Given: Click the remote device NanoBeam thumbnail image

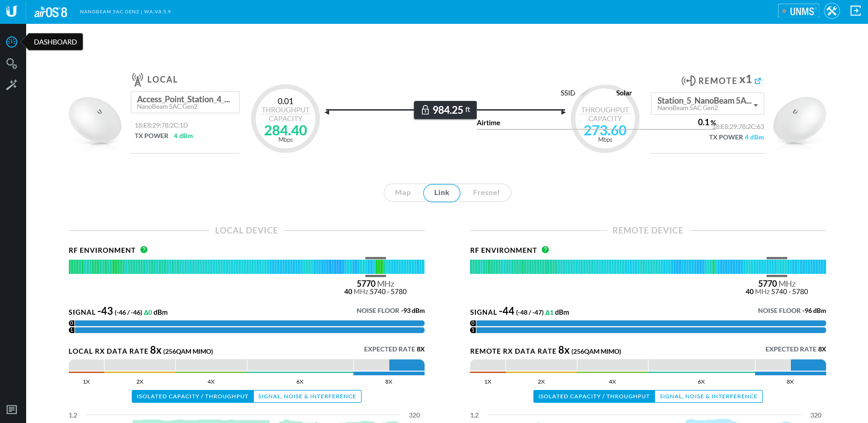Looking at the screenshot, I should (800, 121).
